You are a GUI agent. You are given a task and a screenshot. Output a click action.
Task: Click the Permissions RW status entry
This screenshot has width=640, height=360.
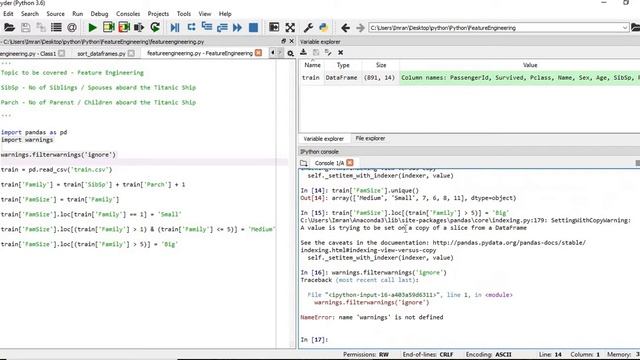click(366, 354)
